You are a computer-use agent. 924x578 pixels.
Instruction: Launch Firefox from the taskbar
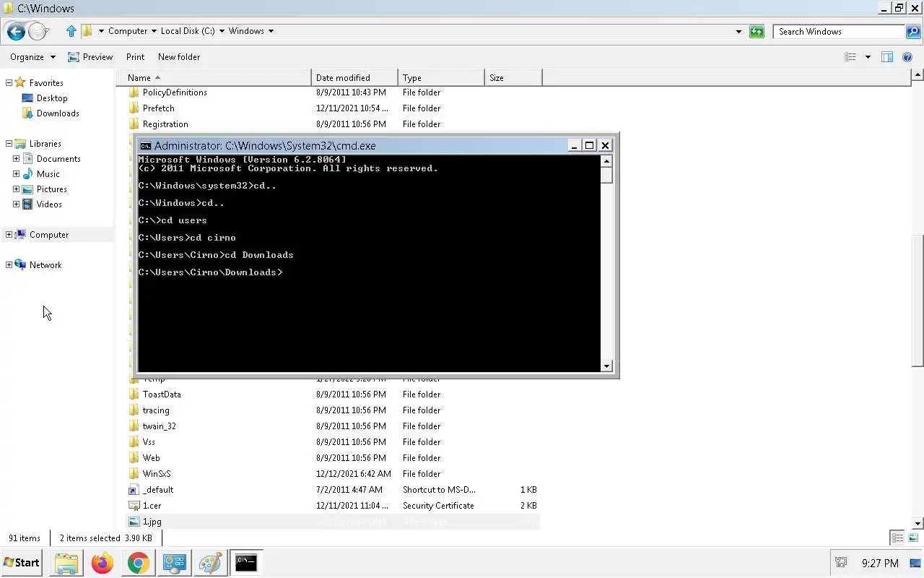102,563
